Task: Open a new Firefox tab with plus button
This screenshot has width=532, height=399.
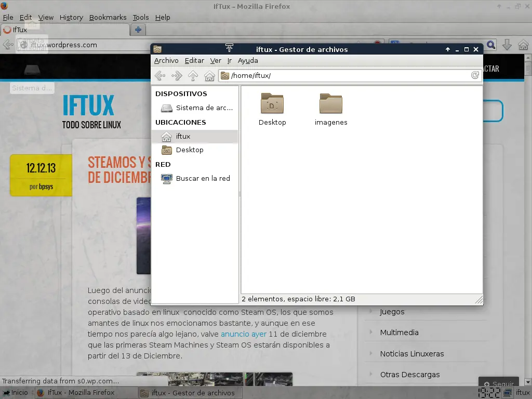Action: click(x=138, y=30)
